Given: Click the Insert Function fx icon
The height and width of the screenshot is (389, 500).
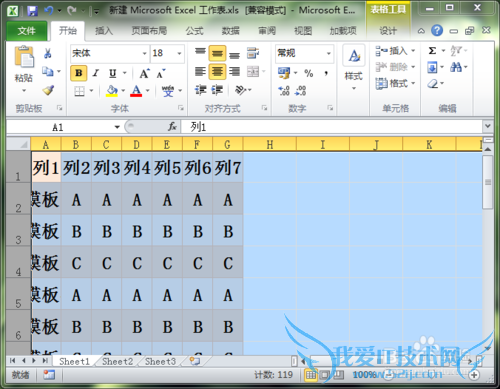Looking at the screenshot, I should click(172, 127).
